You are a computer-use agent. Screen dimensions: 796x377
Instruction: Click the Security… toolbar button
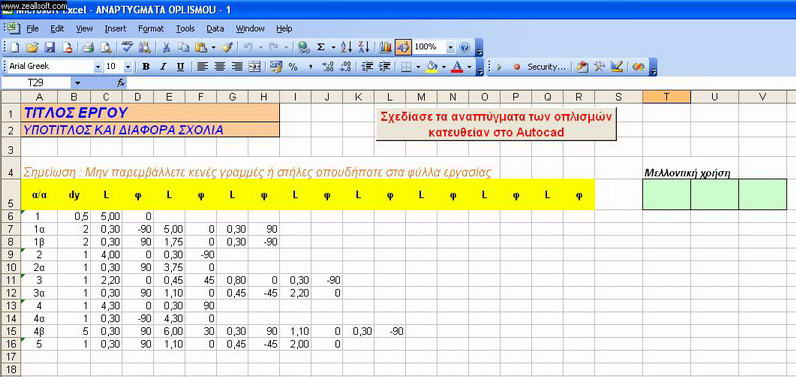pyautogui.click(x=546, y=66)
